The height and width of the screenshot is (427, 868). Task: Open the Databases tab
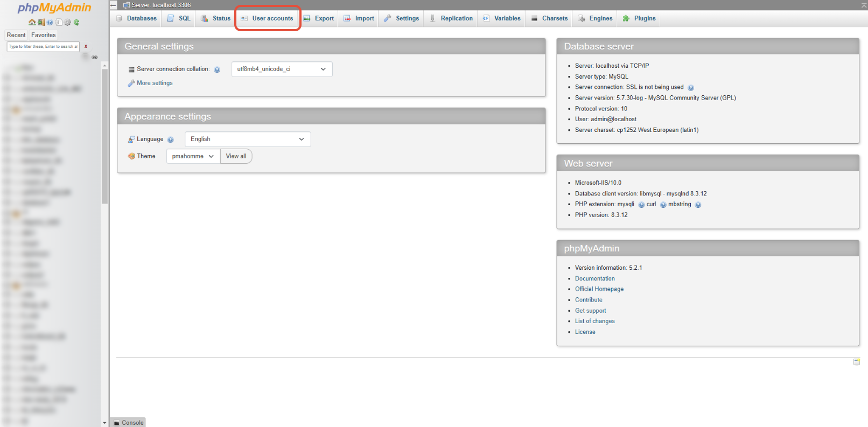tap(136, 18)
